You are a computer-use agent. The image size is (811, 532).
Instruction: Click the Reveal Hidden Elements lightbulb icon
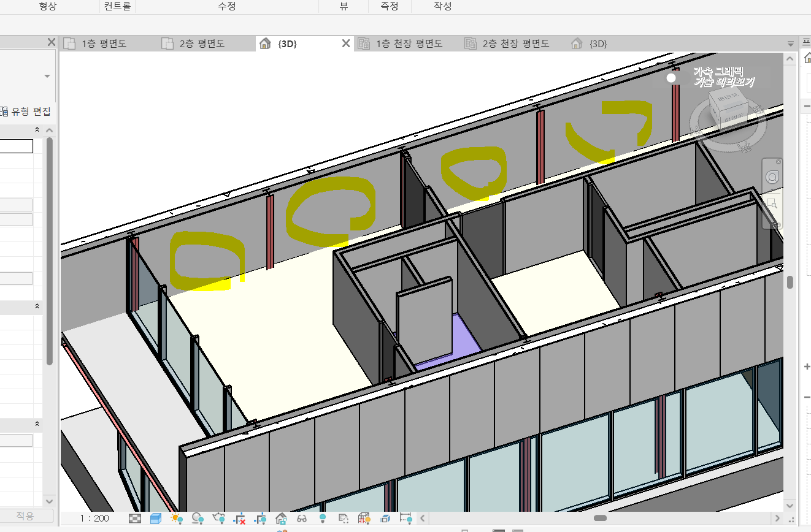[x=323, y=519]
